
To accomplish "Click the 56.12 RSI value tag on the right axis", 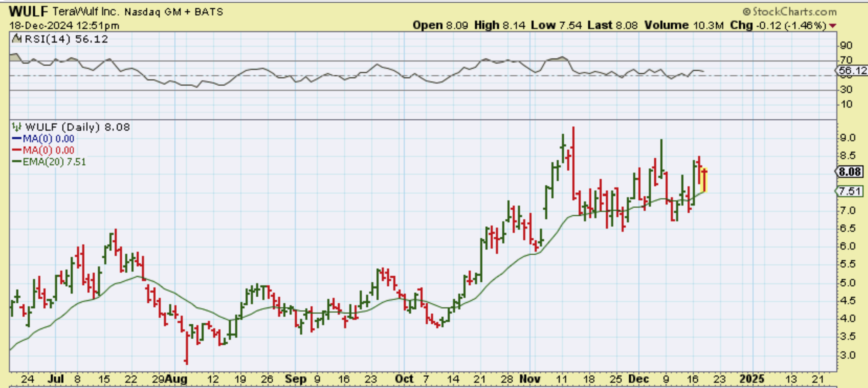I will pos(852,70).
